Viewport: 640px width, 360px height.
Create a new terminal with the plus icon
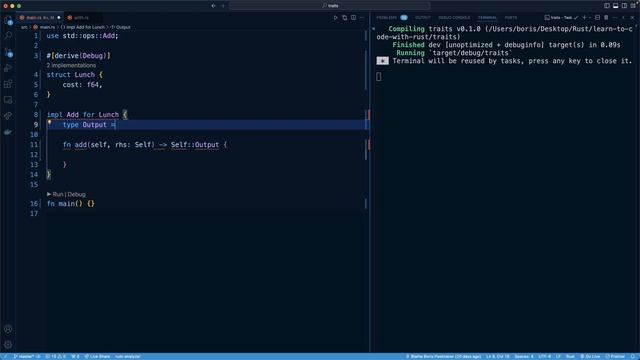[584, 18]
